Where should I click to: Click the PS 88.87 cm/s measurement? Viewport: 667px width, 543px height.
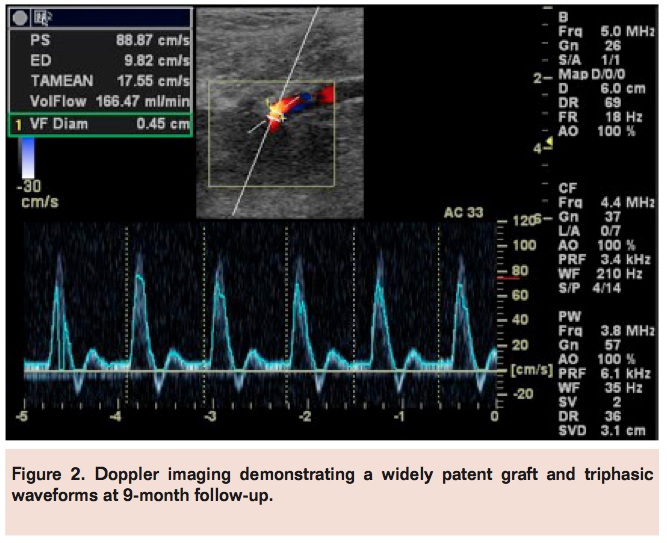tap(100, 40)
